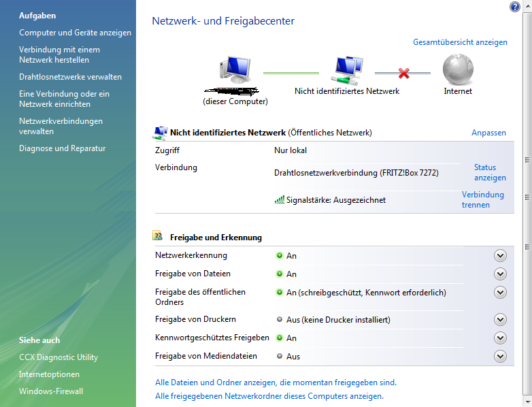Image resolution: width=532 pixels, height=407 pixels.
Task: Click 'Gesamtübersicht anzeigen' link
Action: coord(460,42)
